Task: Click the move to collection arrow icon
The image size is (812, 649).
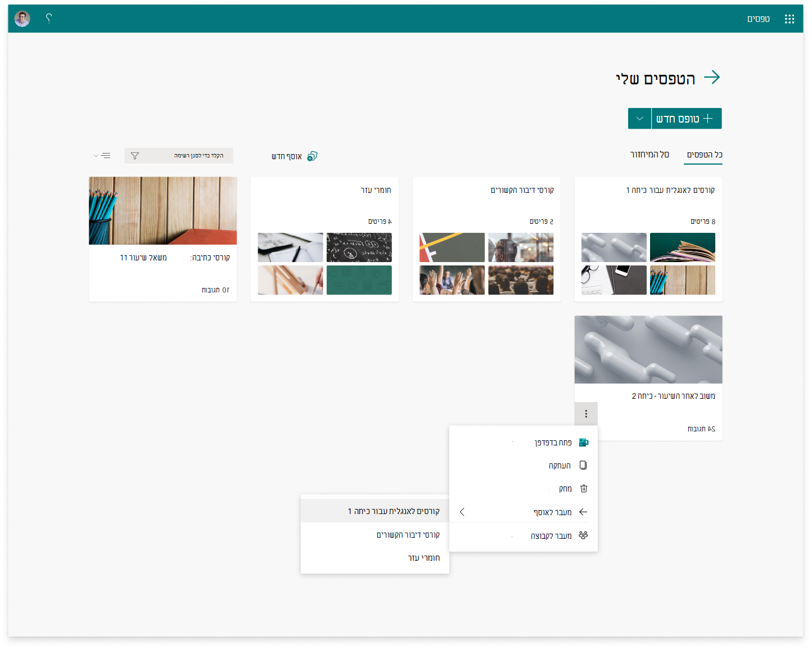Action: (x=583, y=512)
